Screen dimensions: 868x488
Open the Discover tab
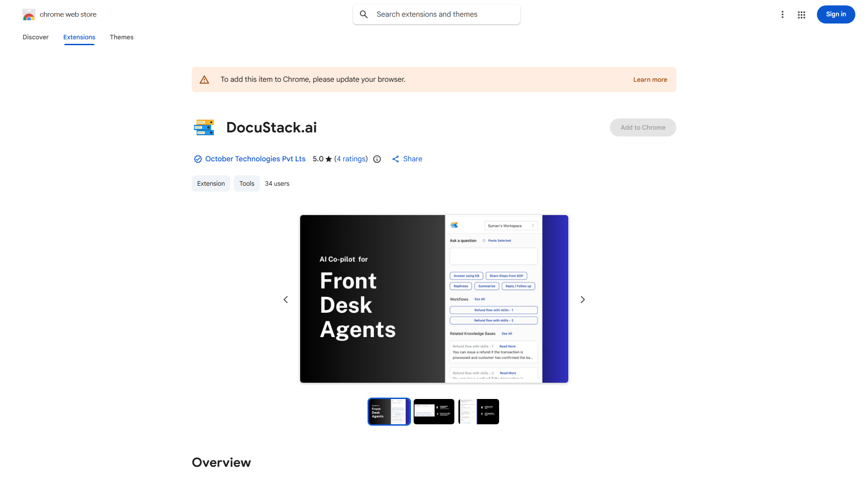(x=35, y=37)
